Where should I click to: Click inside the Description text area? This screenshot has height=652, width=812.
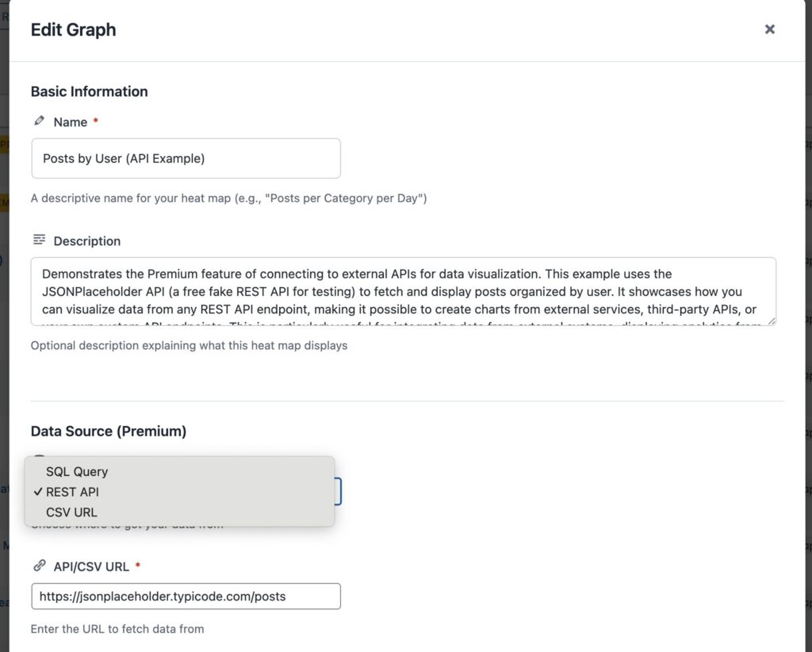pos(403,291)
